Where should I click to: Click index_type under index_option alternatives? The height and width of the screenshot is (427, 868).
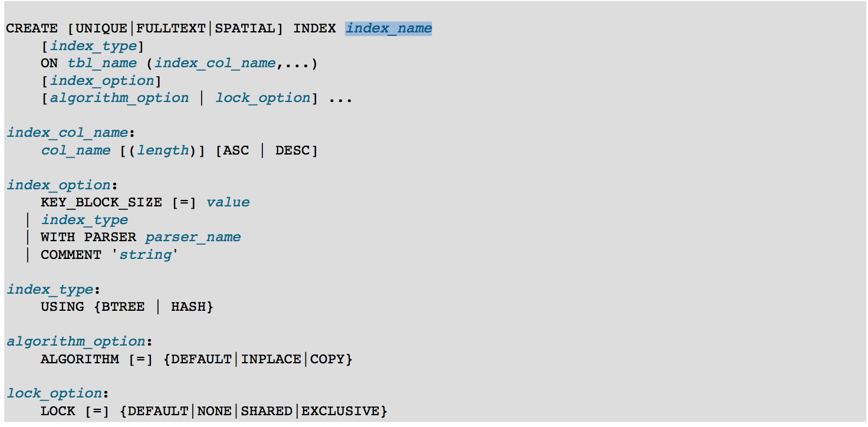point(84,220)
